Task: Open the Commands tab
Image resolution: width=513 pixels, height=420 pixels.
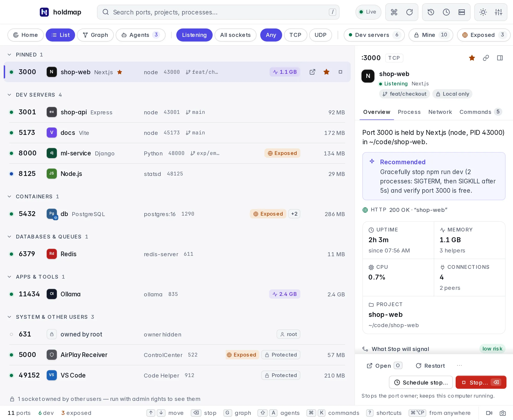Action: 480,112
